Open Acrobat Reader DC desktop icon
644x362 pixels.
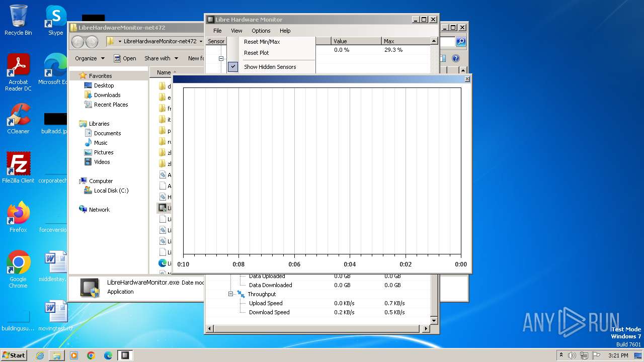18,72
